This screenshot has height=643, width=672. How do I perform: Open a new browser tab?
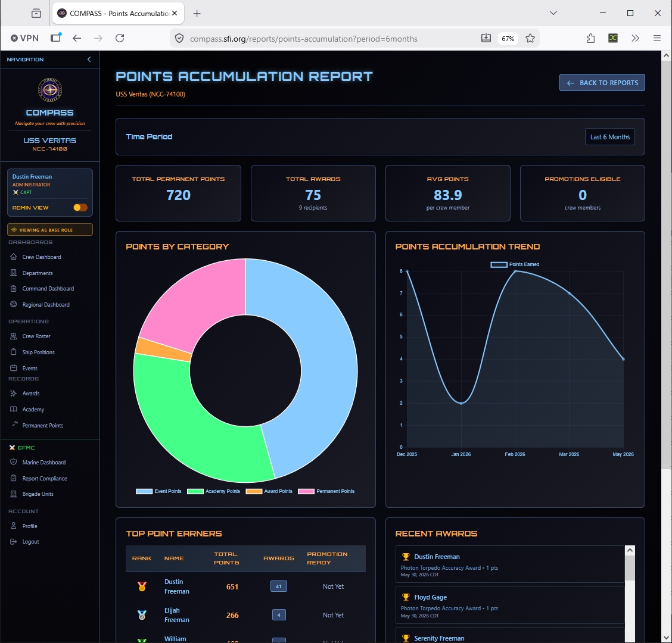(x=197, y=14)
